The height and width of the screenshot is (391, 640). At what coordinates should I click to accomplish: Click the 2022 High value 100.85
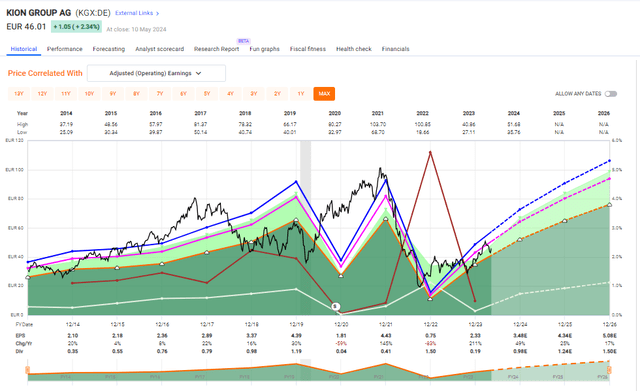pos(422,124)
